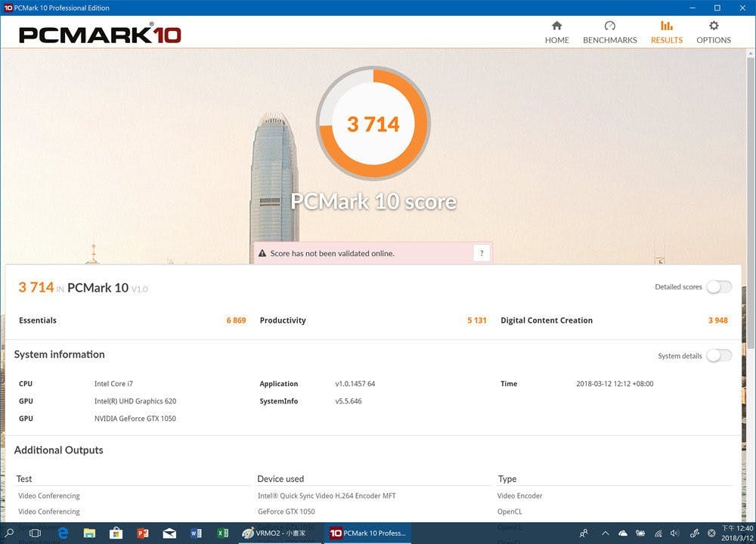Open the Windows Ink Workspace pen icon
This screenshot has width=756, height=544.
point(694,533)
